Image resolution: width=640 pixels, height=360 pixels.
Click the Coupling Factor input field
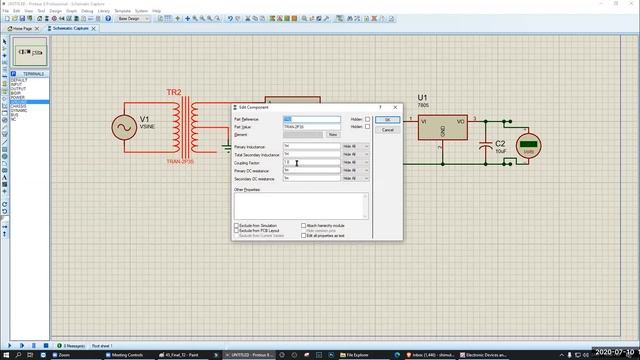[312, 162]
